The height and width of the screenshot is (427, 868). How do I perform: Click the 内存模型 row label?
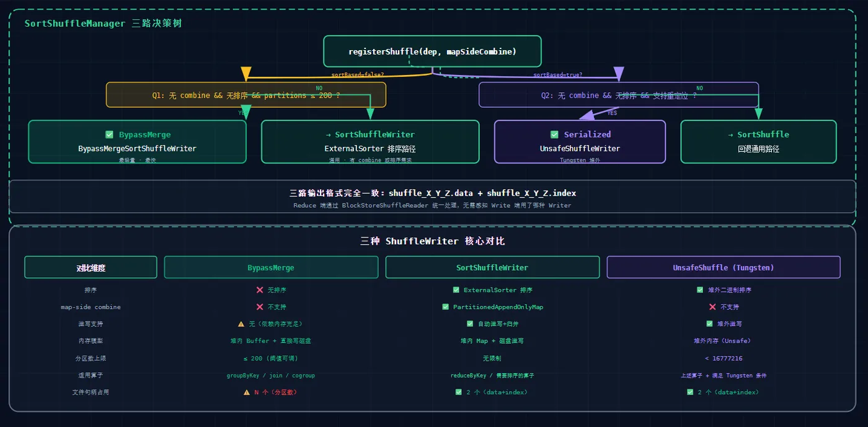(91, 341)
